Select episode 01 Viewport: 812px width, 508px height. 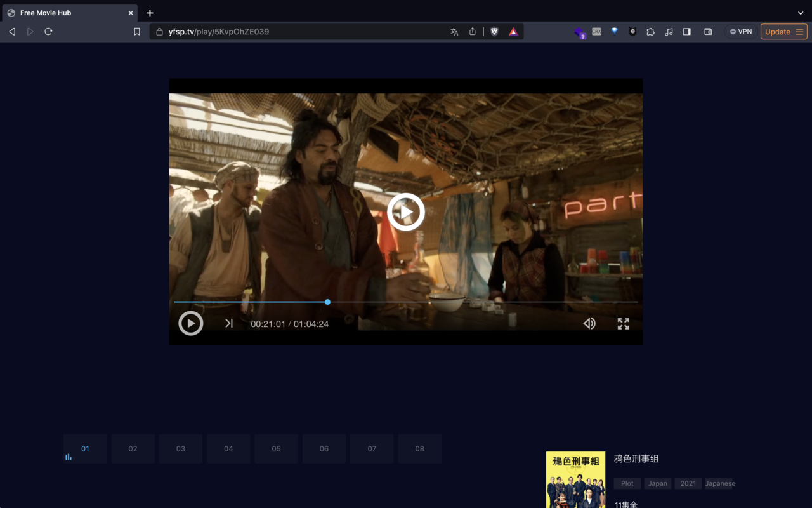[x=85, y=449]
